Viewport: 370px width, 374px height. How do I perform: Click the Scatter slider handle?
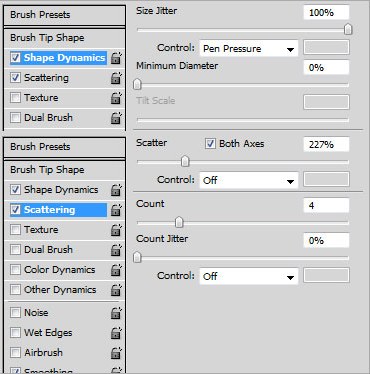coord(185,161)
